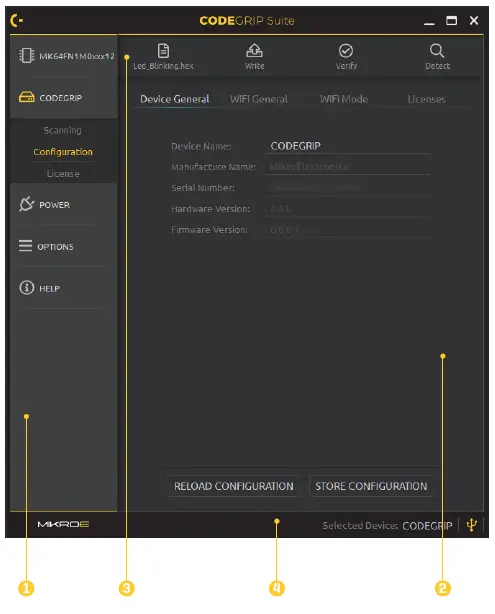This screenshot has width=495, height=614.
Task: Click the USB connection icon in status bar
Action: (472, 525)
